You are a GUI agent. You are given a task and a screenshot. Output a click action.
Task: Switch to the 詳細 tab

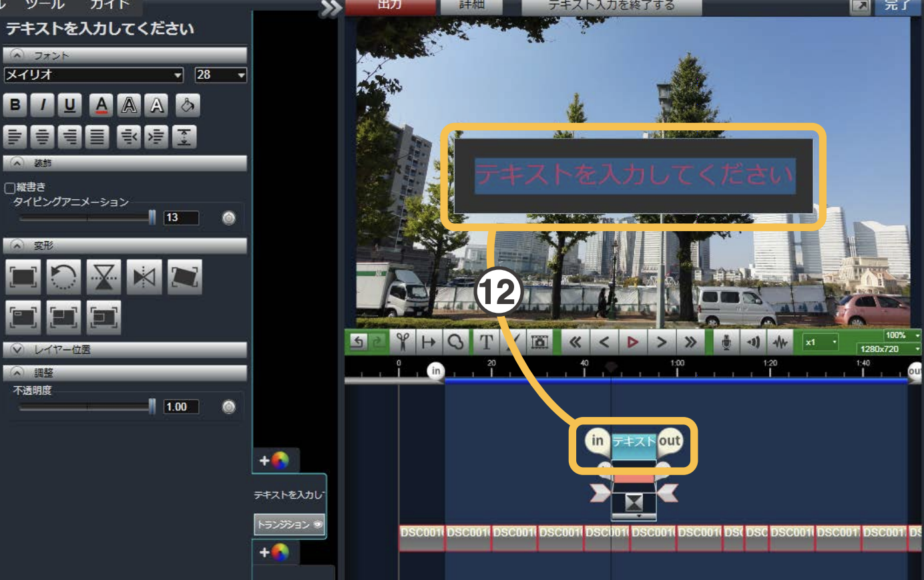click(472, 6)
